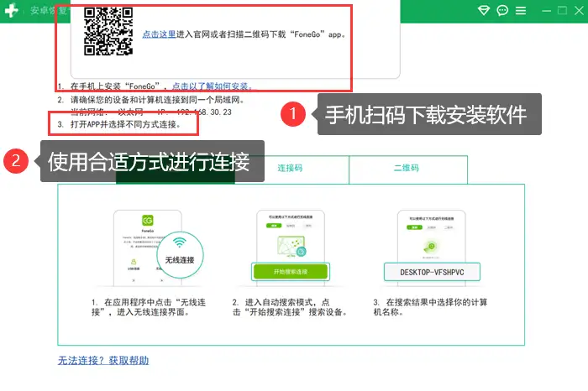
Task: Click the FoneGo phone illustration in step 1
Action: tap(147, 248)
